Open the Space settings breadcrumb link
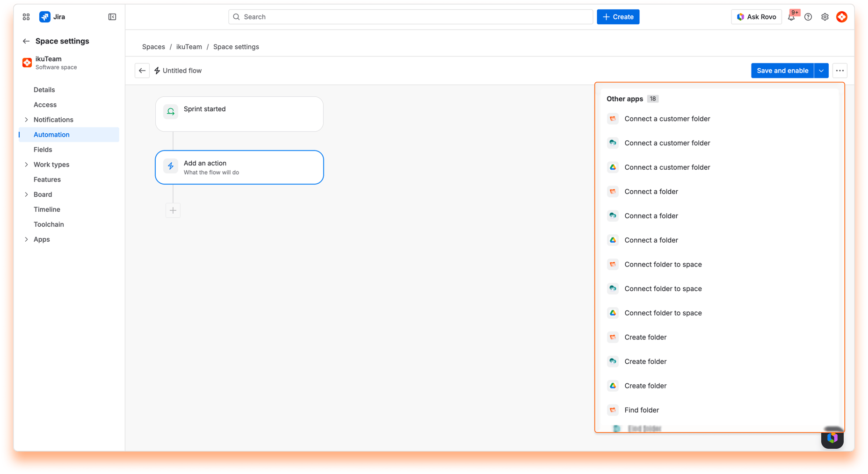The image size is (868, 474). pyautogui.click(x=236, y=47)
